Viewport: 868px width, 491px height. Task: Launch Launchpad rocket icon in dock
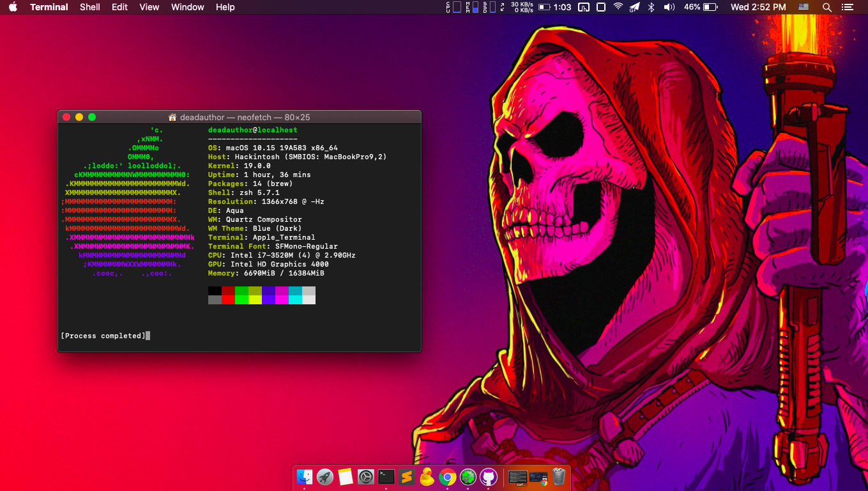click(325, 477)
